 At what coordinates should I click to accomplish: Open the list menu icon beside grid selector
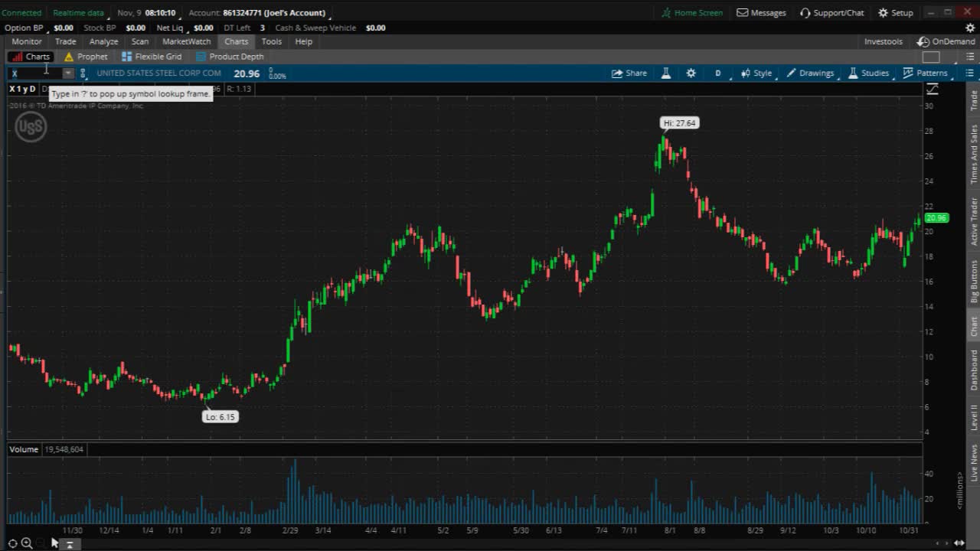tap(969, 57)
